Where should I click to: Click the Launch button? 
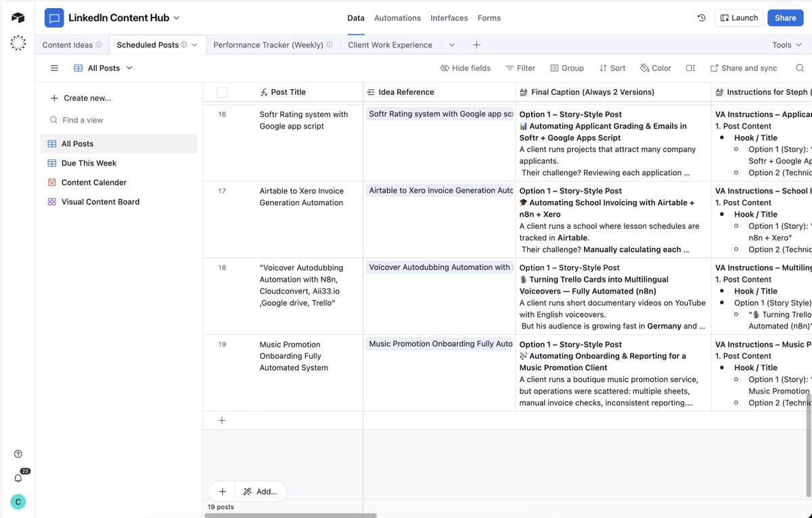click(x=739, y=18)
